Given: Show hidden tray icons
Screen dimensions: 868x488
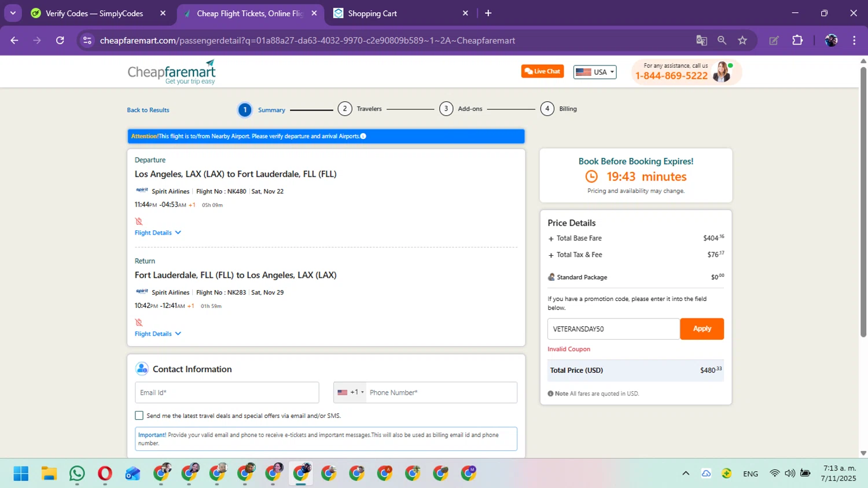Looking at the screenshot, I should (686, 474).
